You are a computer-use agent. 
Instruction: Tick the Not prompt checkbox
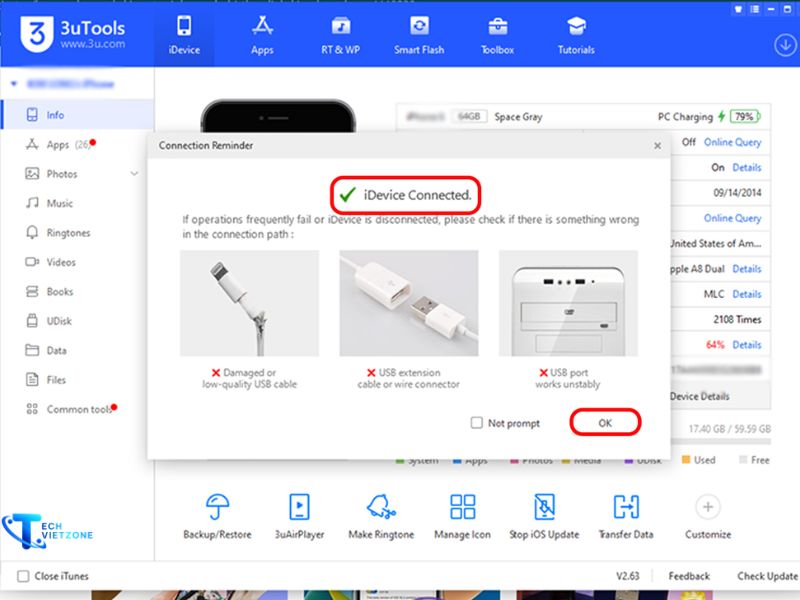pos(477,423)
